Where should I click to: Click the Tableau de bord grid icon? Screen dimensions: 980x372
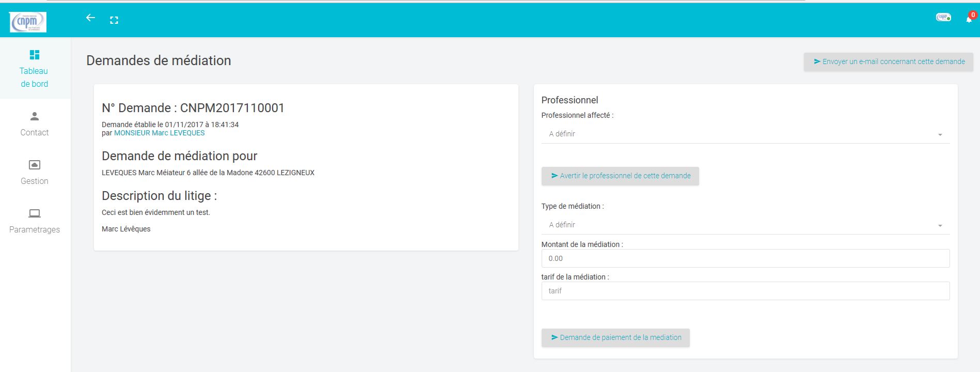(35, 55)
